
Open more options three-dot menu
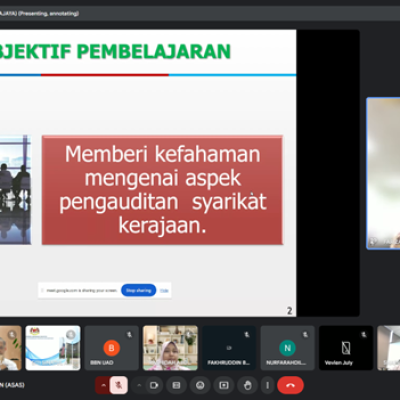point(267,385)
